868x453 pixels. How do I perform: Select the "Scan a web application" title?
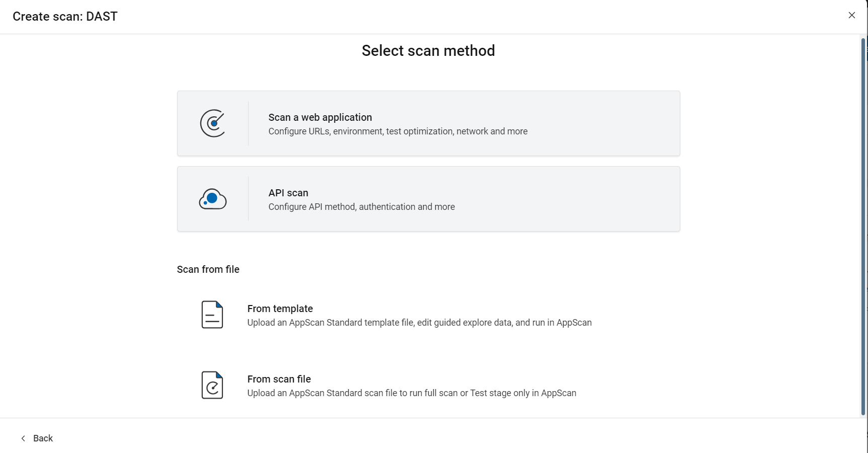click(320, 117)
